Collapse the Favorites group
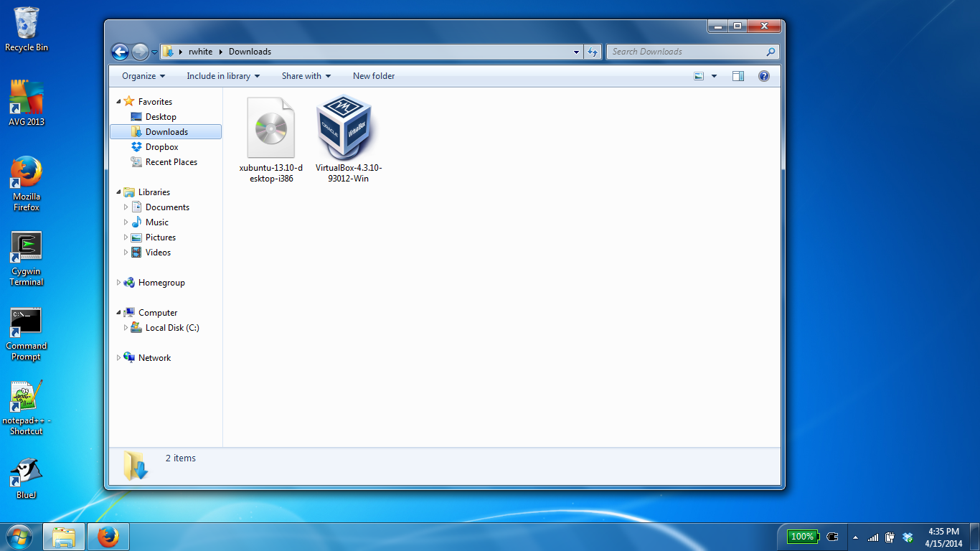The height and width of the screenshot is (551, 980). coord(118,102)
